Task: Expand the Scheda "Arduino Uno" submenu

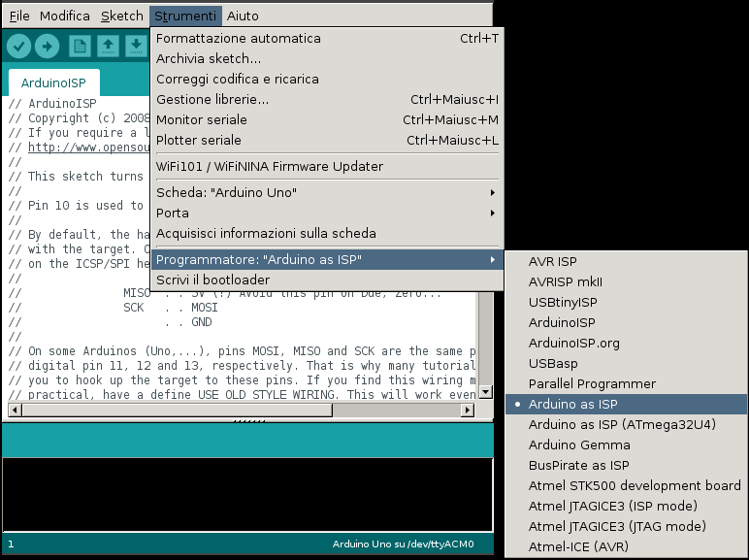Action: click(x=327, y=192)
